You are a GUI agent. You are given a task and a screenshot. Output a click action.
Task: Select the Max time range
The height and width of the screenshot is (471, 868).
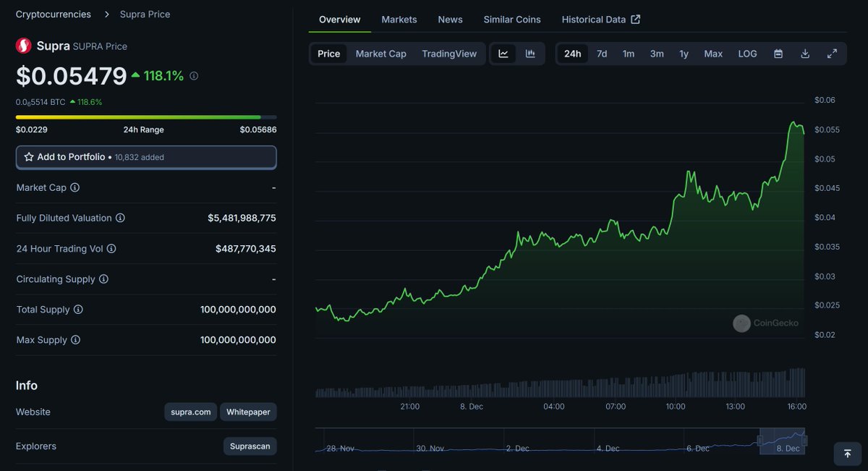click(x=713, y=54)
